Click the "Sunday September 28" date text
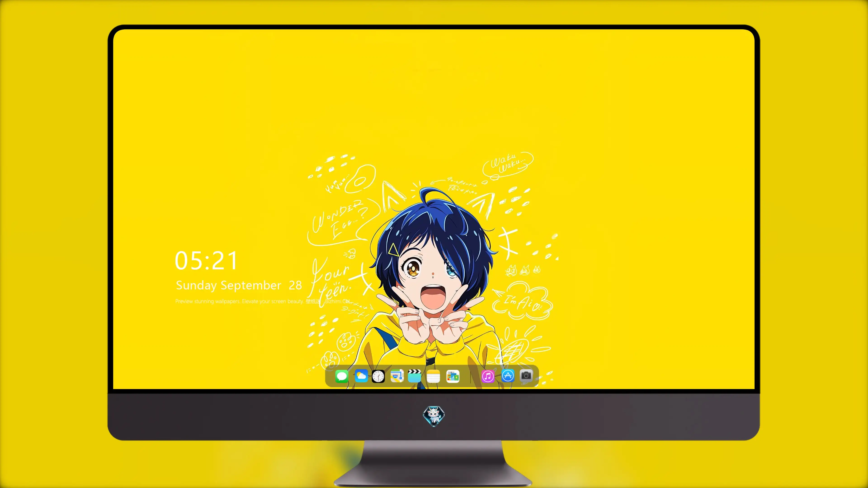 coord(238,285)
